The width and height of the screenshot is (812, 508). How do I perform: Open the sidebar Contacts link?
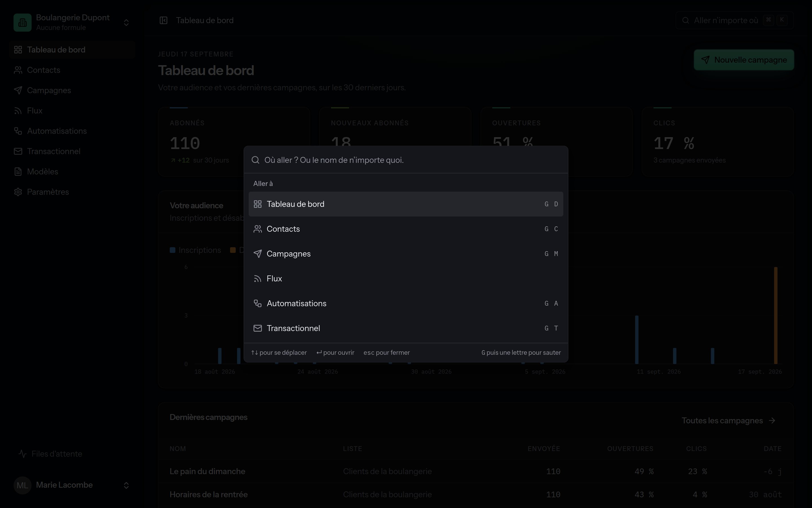coord(72,70)
